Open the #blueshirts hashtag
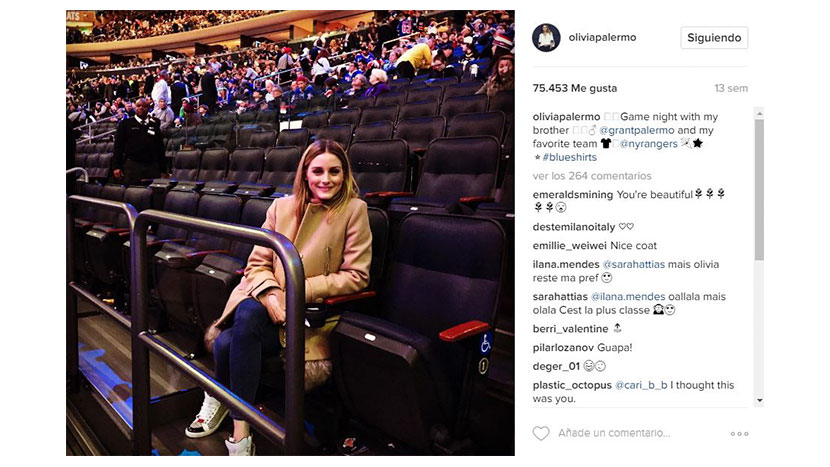This screenshot has height=467, width=830. (x=570, y=157)
